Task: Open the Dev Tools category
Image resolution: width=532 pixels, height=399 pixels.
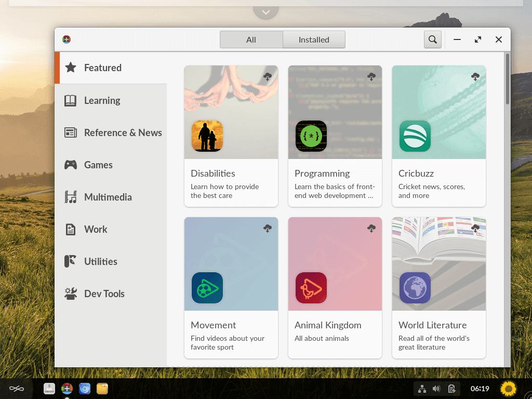Action: tap(111, 294)
